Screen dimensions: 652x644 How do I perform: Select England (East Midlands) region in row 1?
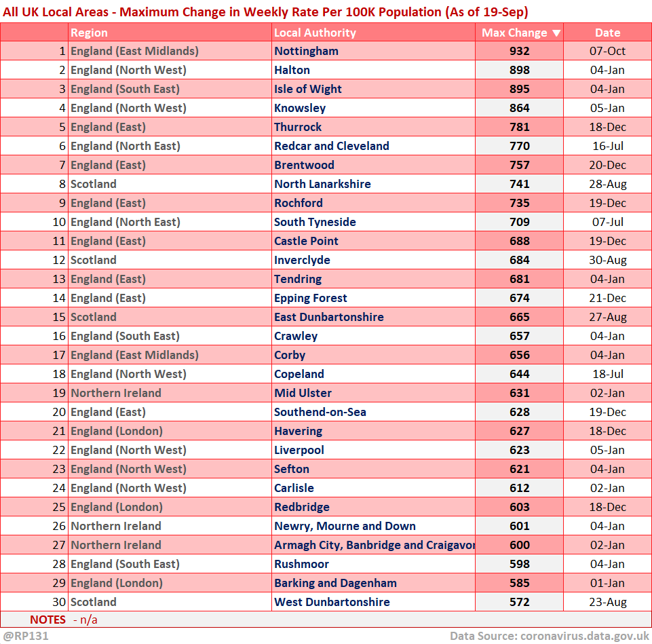(134, 51)
